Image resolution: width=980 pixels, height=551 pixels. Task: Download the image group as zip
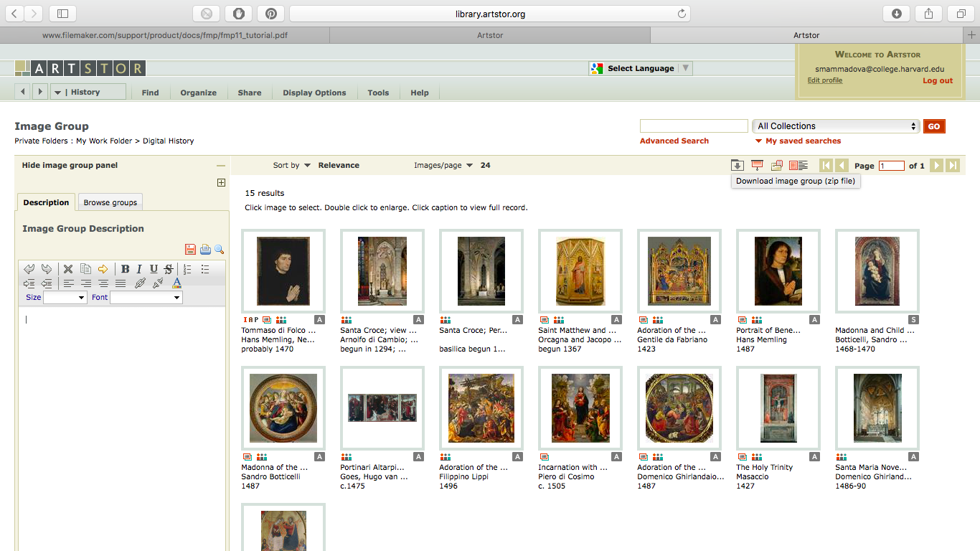(x=738, y=165)
